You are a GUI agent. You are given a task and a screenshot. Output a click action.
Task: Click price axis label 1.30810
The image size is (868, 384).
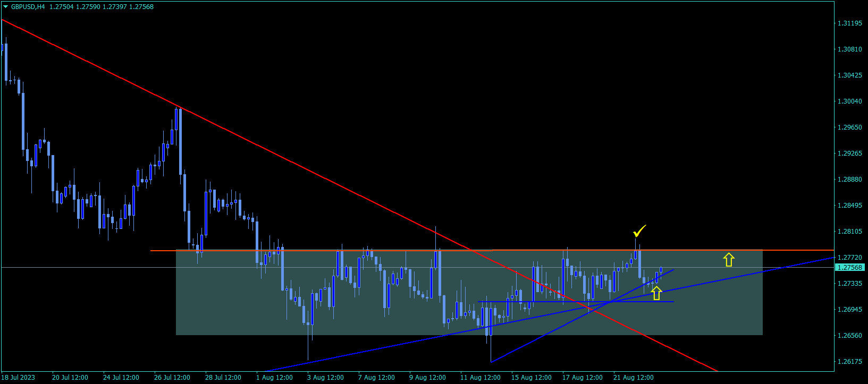coord(850,49)
